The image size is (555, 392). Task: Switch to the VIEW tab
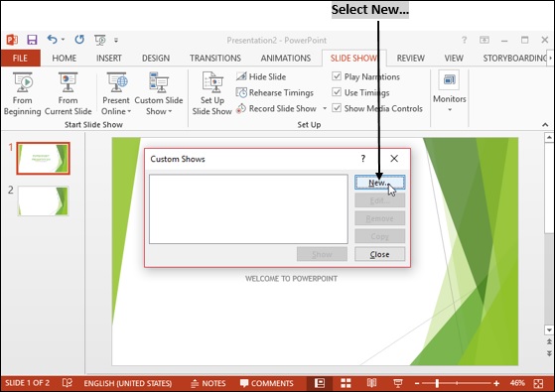click(454, 58)
